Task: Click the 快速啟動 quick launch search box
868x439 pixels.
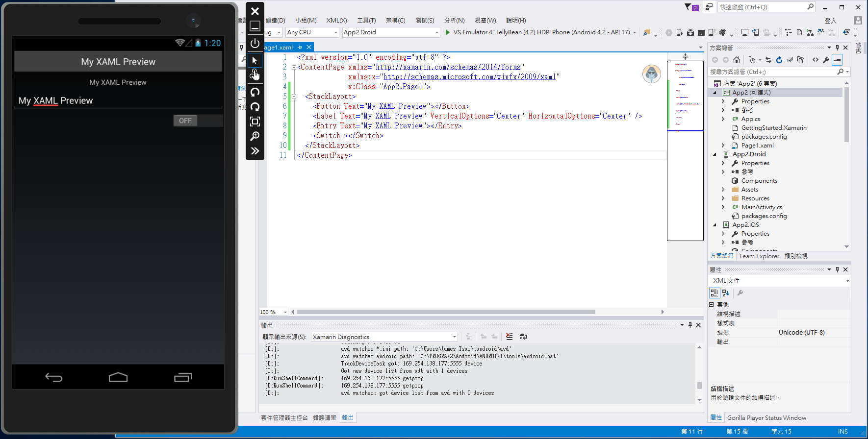Action: tap(766, 7)
